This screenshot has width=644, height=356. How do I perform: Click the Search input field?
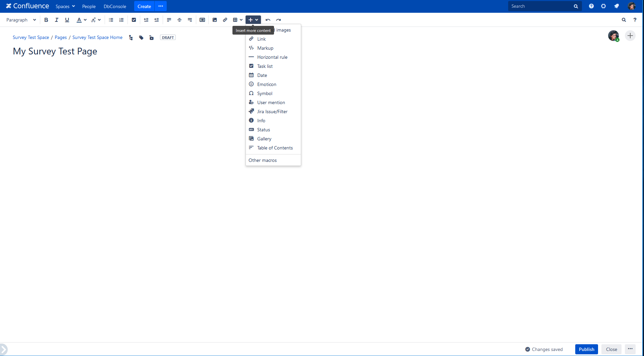540,6
